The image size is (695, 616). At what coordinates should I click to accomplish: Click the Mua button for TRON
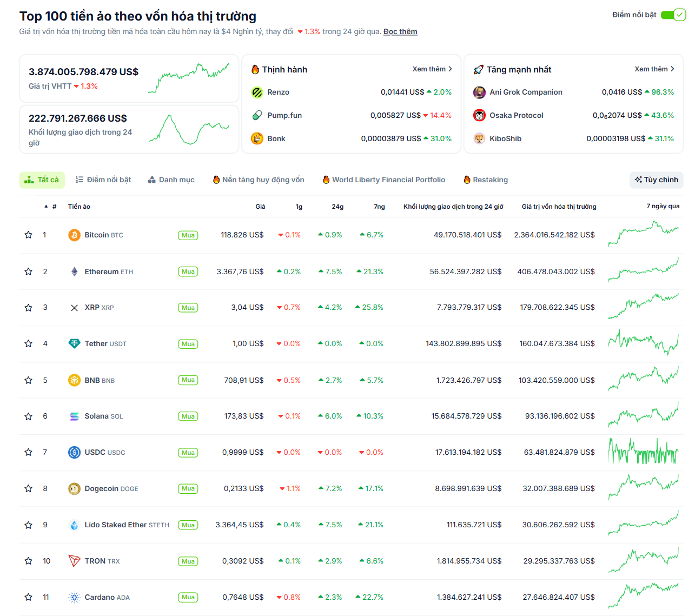[188, 561]
